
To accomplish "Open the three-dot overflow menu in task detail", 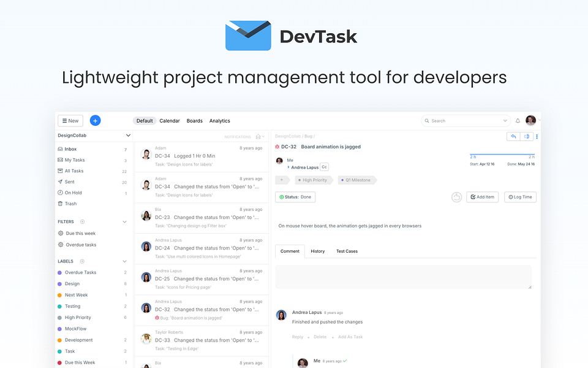I will [x=537, y=136].
